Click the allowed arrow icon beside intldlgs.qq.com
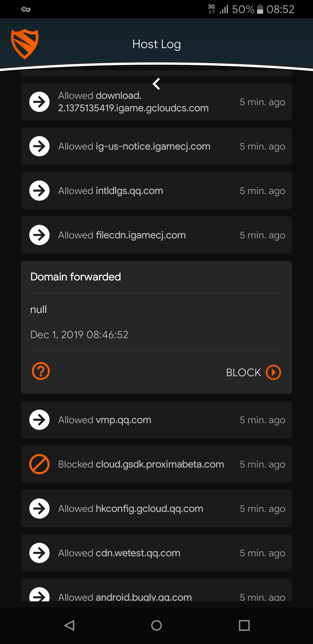313x644 pixels. 39,191
